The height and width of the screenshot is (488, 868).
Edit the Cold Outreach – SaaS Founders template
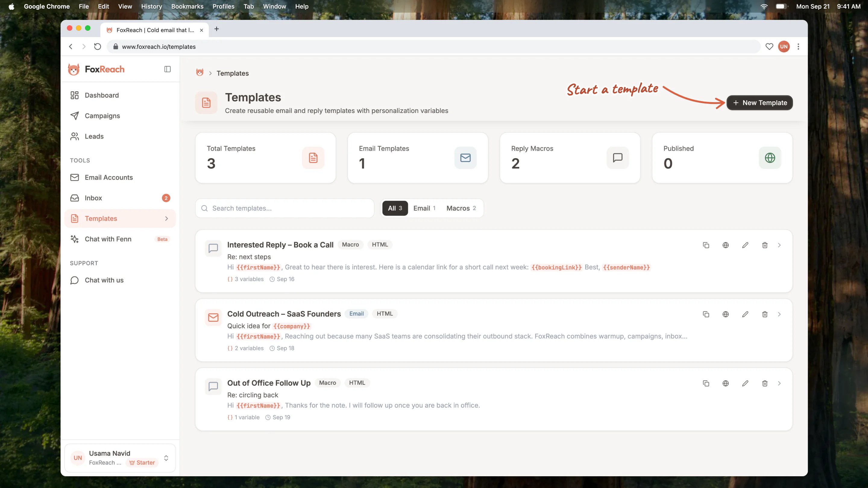click(745, 314)
